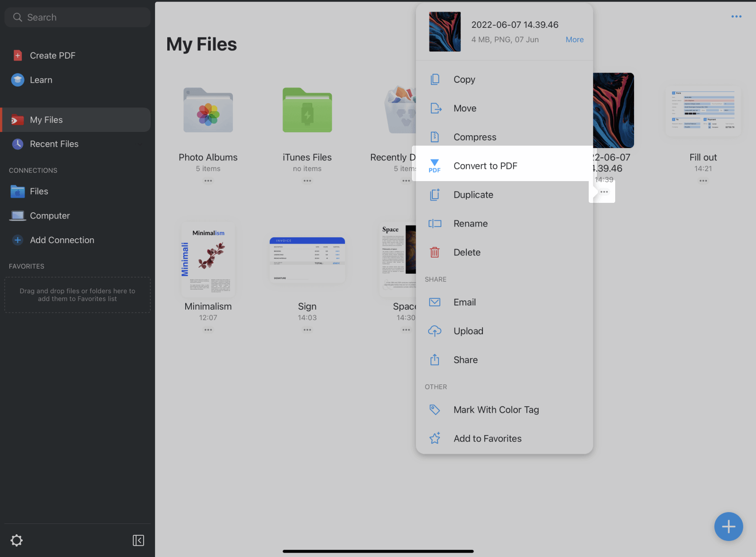
Task: Click the Duplicate icon in the menu
Action: coord(435,195)
